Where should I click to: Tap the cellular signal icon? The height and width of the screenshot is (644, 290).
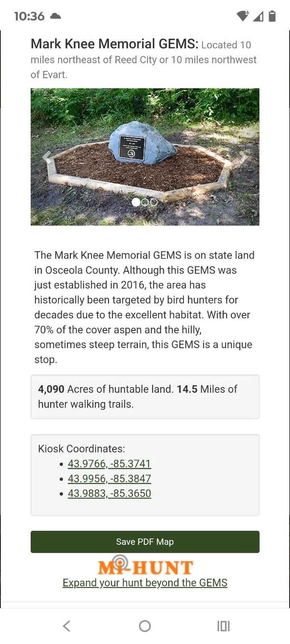point(258,16)
